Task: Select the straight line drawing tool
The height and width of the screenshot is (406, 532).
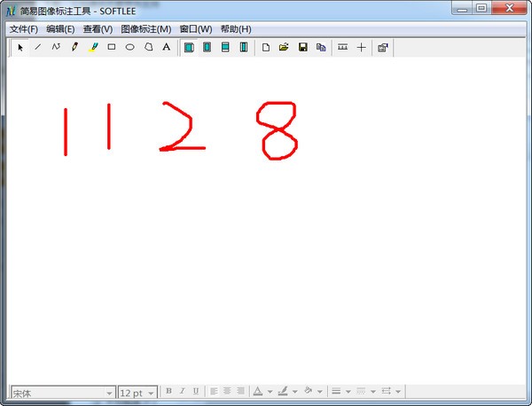Action: click(x=37, y=47)
